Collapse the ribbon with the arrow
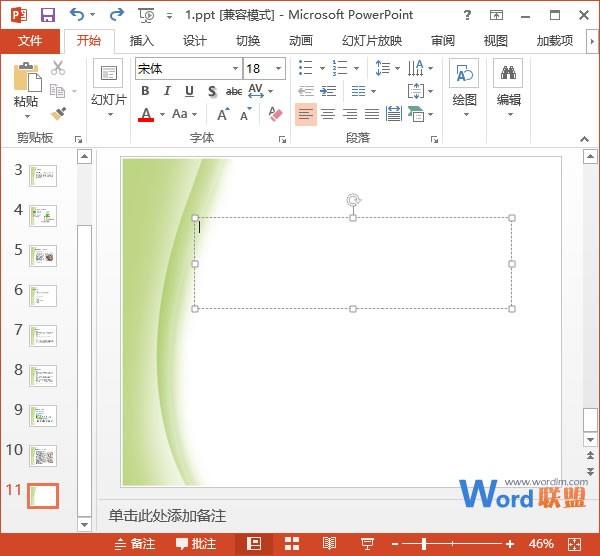The image size is (600, 556). click(x=584, y=139)
